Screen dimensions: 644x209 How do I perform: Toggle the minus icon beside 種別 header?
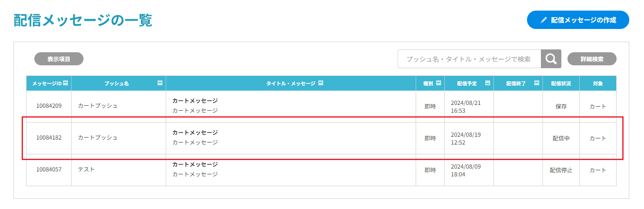[439, 83]
